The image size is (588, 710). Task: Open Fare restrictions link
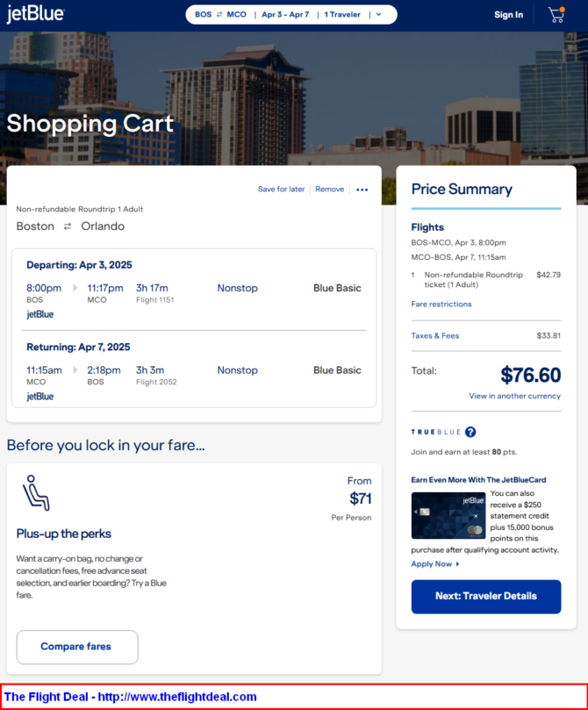441,305
